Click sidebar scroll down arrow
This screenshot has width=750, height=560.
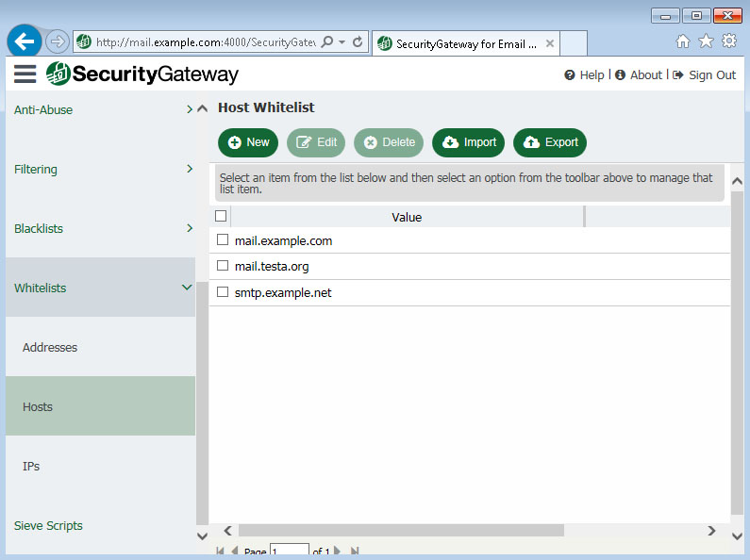coord(202,536)
